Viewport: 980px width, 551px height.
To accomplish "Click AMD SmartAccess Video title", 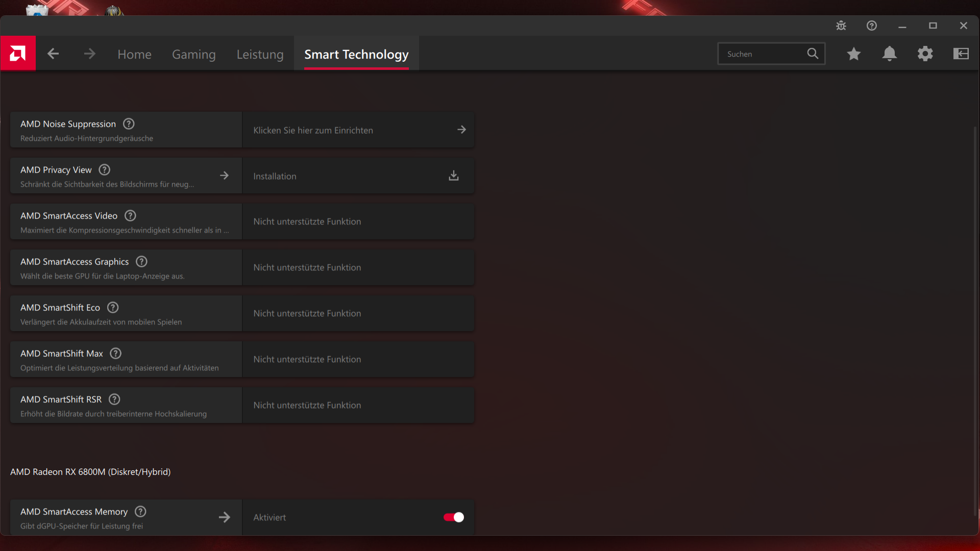I will point(69,216).
